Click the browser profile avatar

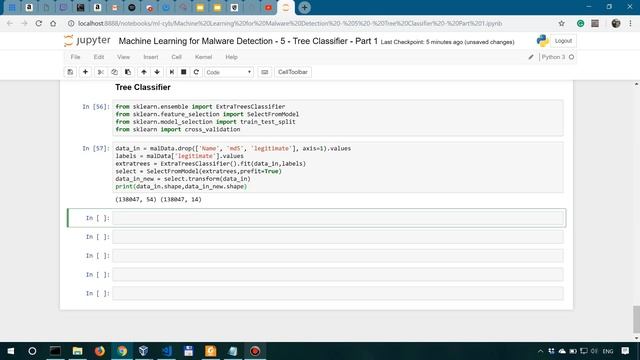coord(616,24)
